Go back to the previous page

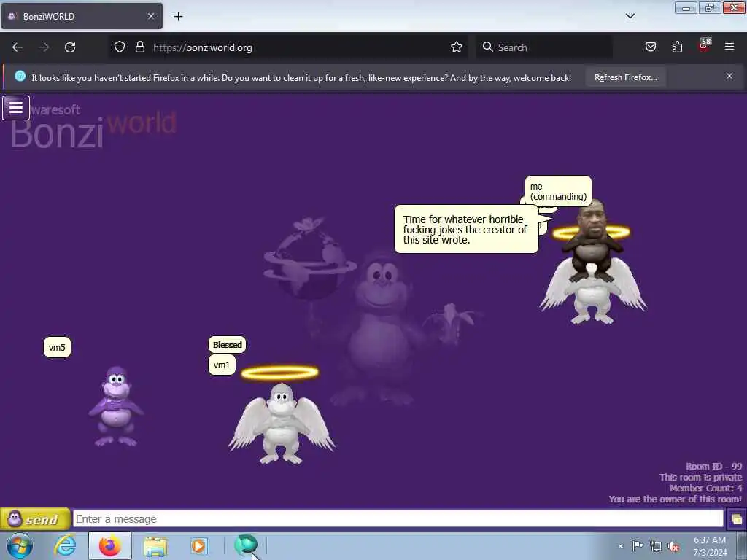tap(18, 47)
